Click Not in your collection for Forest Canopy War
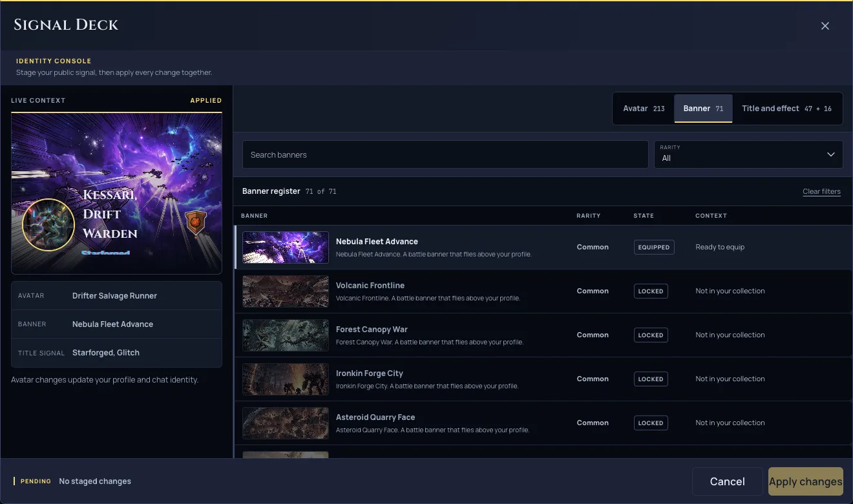 (x=730, y=335)
